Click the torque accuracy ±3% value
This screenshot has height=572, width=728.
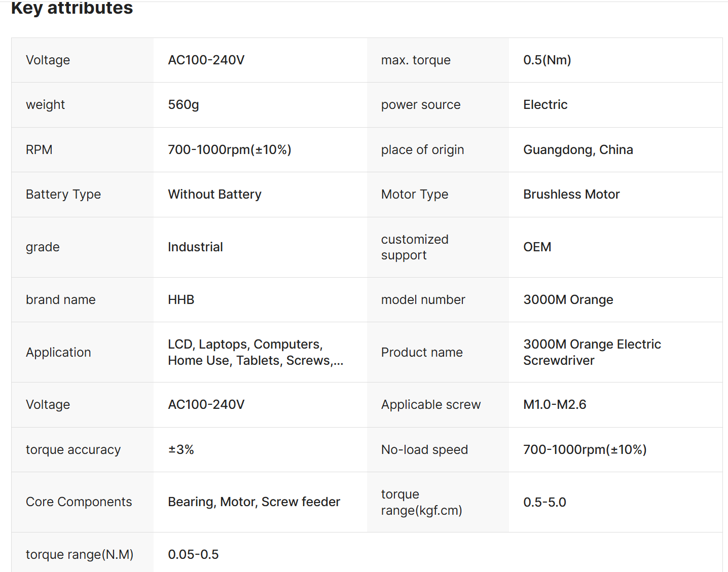point(181,449)
